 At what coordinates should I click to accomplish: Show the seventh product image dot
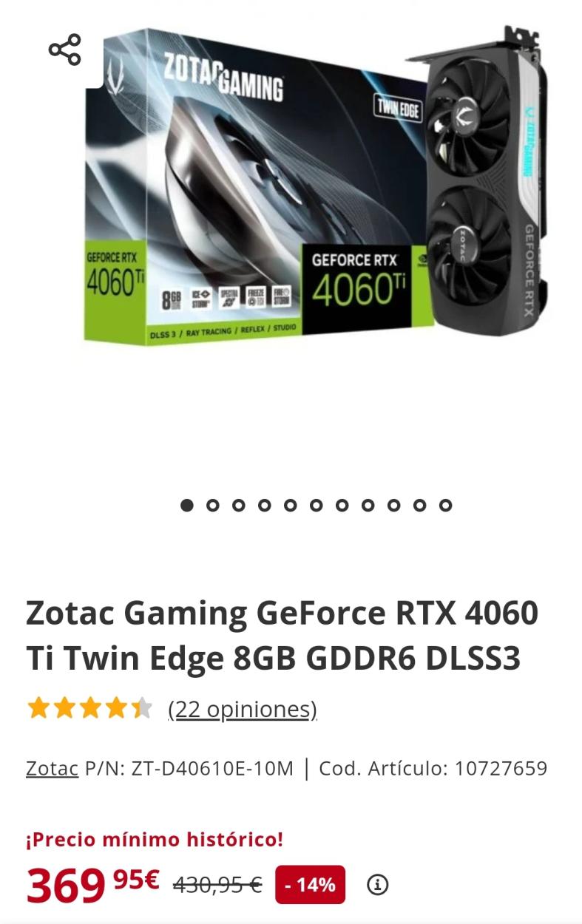342,505
